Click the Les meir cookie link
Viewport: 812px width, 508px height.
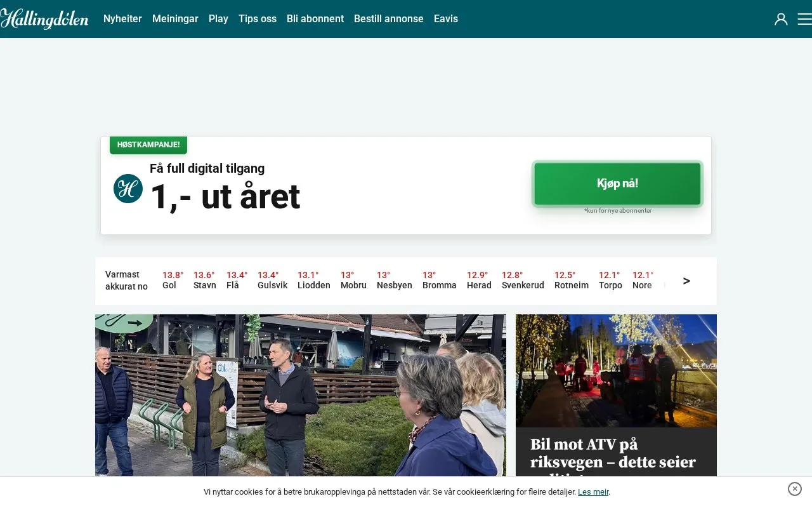pos(593,492)
